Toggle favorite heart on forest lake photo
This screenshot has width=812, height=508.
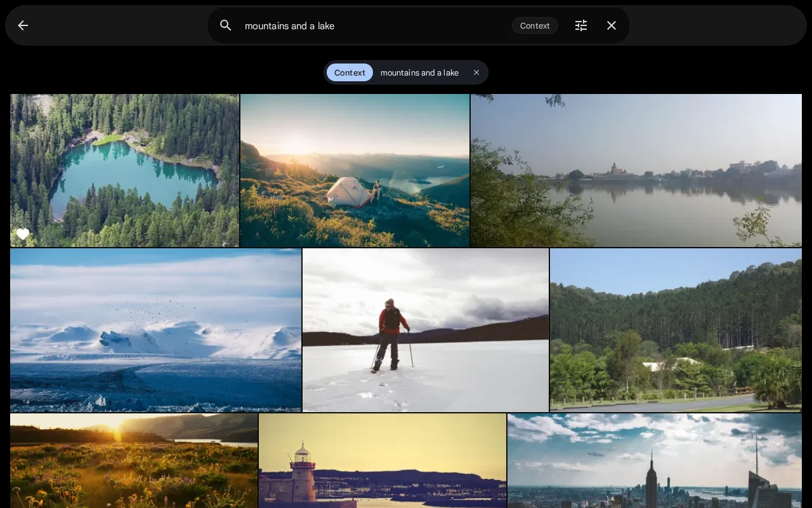tap(23, 234)
